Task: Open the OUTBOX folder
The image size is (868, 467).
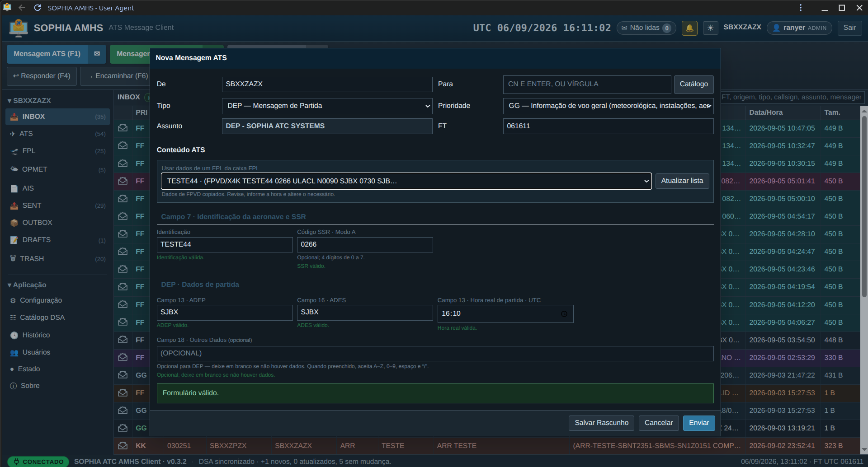Action: click(58, 223)
